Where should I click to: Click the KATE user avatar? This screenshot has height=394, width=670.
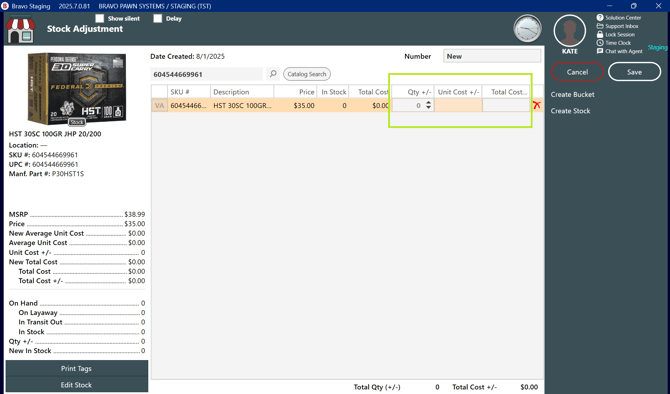pos(570,31)
